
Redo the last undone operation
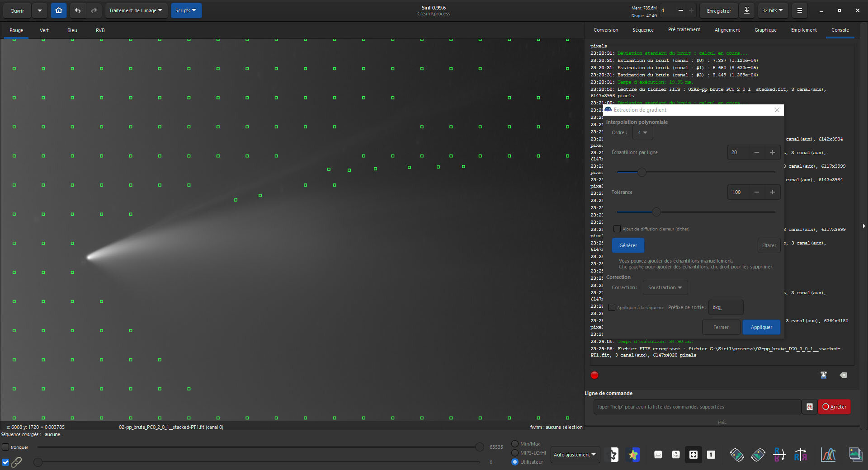click(x=94, y=10)
